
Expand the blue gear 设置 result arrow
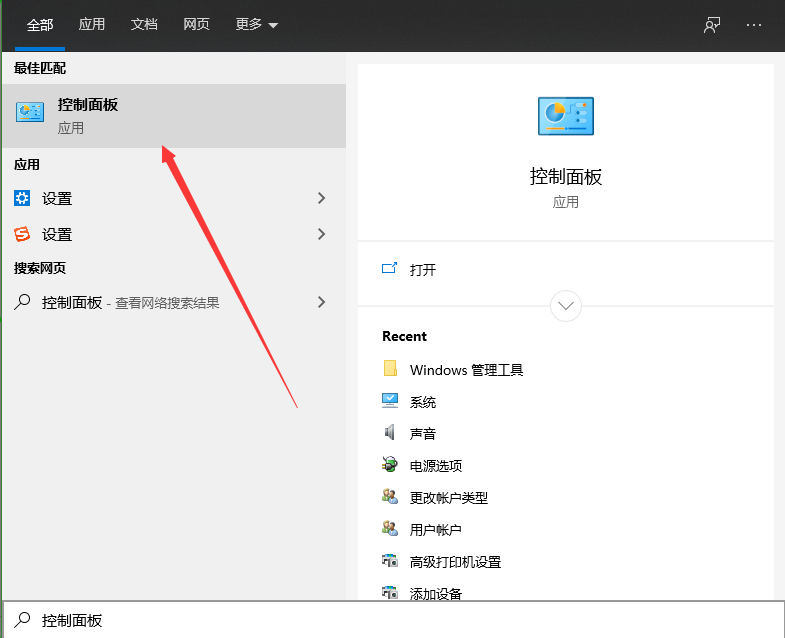pos(321,198)
